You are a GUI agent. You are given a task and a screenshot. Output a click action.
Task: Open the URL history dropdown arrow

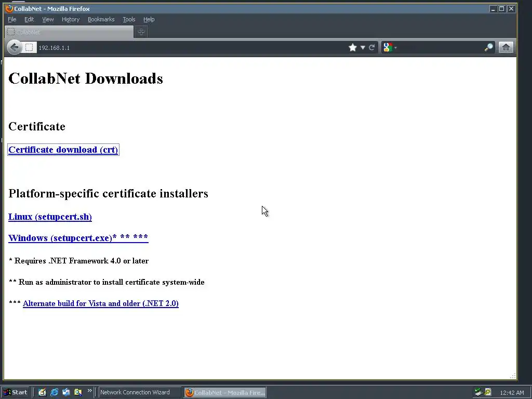pyautogui.click(x=363, y=47)
